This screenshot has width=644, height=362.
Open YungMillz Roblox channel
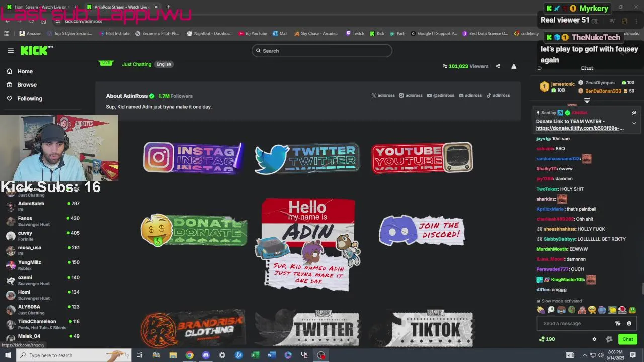click(43, 265)
